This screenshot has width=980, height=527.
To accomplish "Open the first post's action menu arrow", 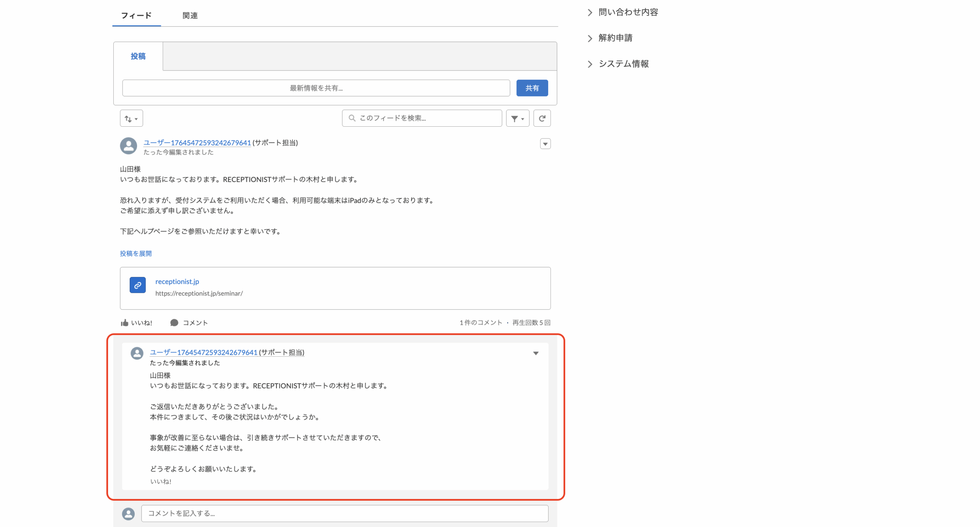I will click(545, 144).
